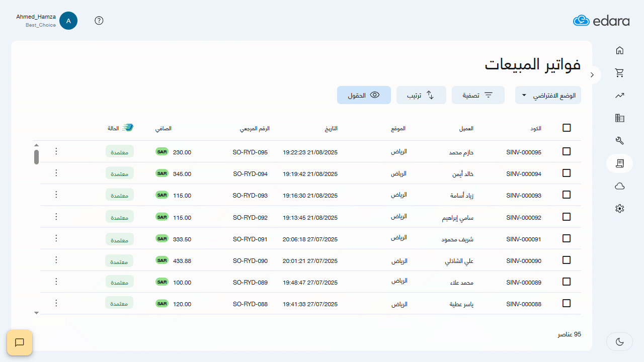
Task: Click the تصفية filter button
Action: [478, 95]
